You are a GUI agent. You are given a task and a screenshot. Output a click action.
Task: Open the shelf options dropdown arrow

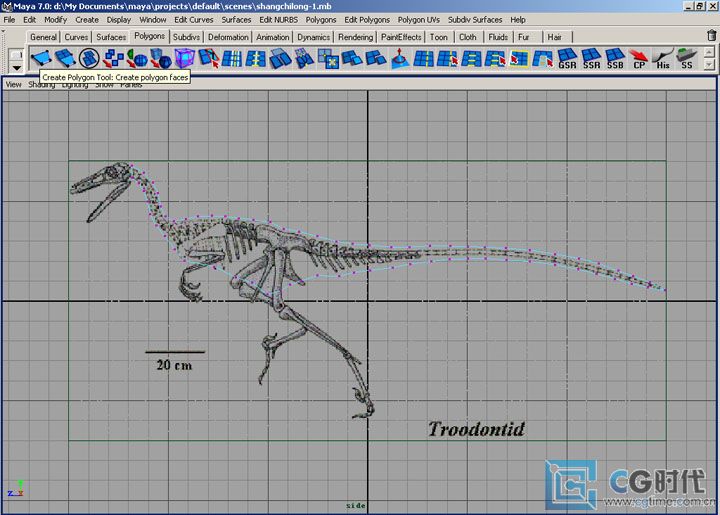17,68
